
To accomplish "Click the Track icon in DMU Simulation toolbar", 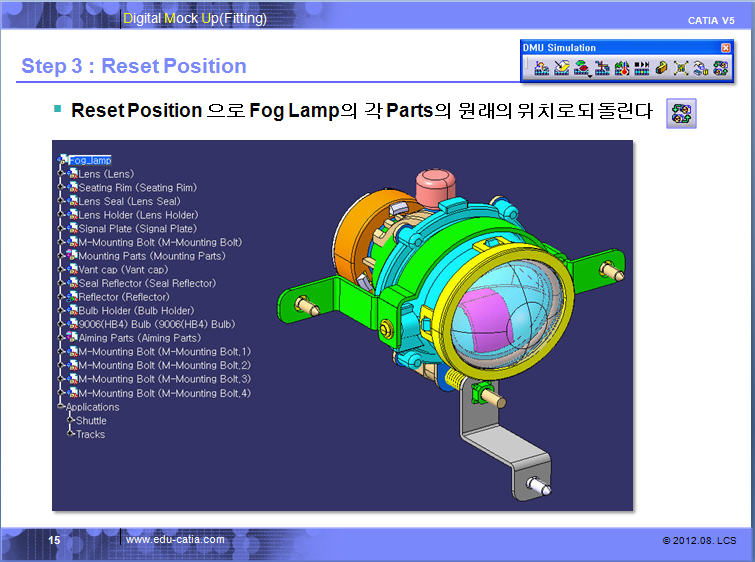I will pos(541,68).
